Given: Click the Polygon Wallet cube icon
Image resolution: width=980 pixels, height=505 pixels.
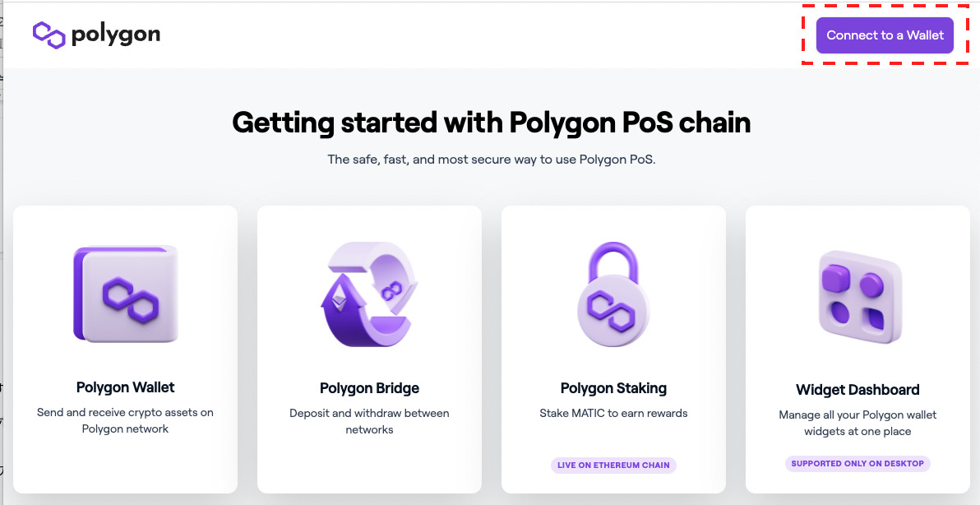Looking at the screenshot, I should click(x=126, y=294).
